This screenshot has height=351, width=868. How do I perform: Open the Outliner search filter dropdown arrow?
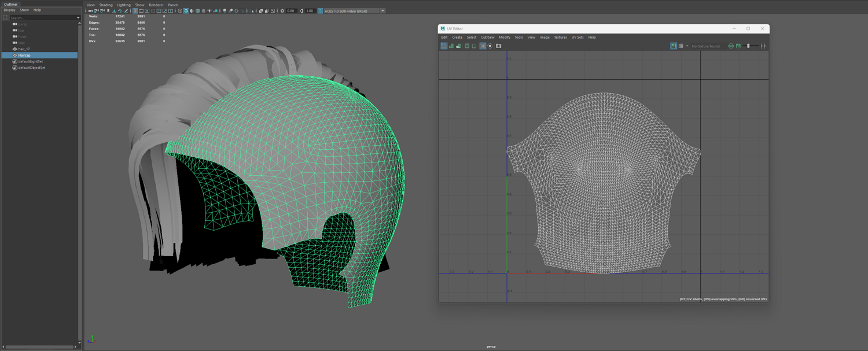(x=78, y=18)
